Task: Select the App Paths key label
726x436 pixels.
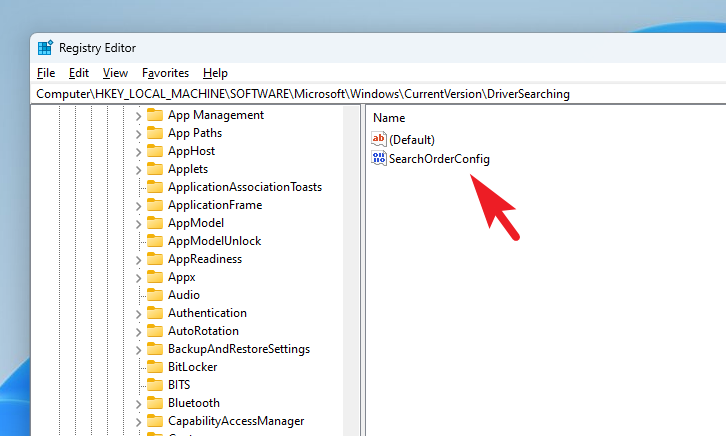Action: tap(195, 133)
